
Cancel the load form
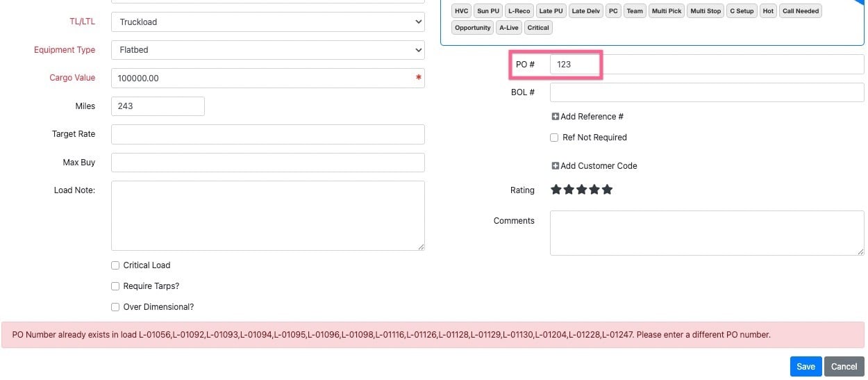[x=844, y=367]
